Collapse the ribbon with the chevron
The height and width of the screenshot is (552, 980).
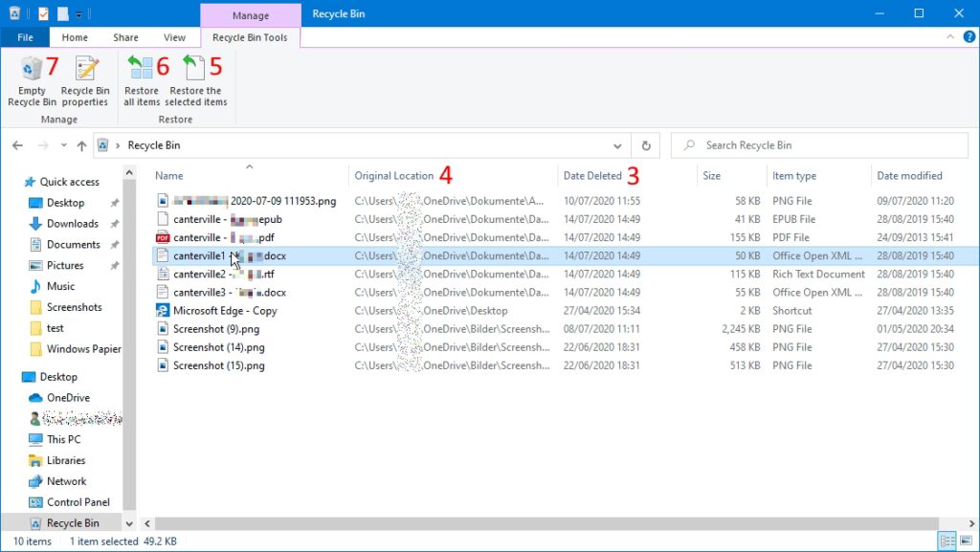[949, 37]
